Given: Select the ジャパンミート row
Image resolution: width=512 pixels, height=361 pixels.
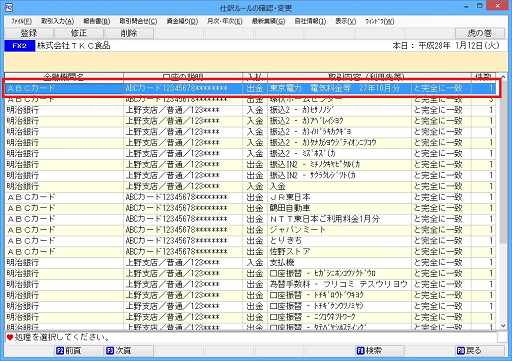Looking at the screenshot, I should 250,230.
